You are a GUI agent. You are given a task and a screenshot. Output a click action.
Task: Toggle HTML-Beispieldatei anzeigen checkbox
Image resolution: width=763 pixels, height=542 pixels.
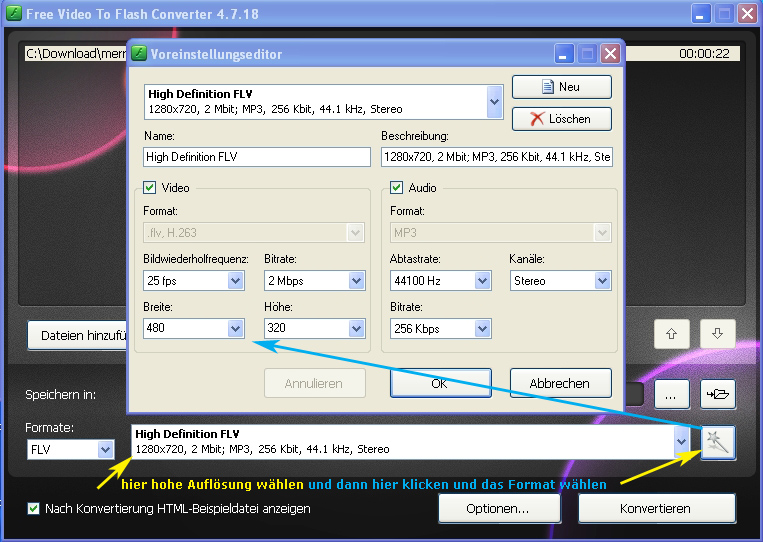coord(34,508)
